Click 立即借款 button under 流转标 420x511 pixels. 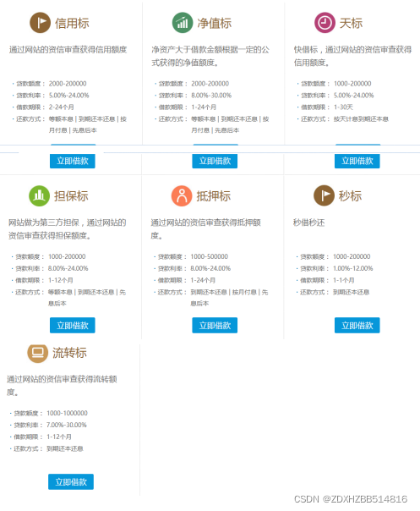[x=71, y=481]
